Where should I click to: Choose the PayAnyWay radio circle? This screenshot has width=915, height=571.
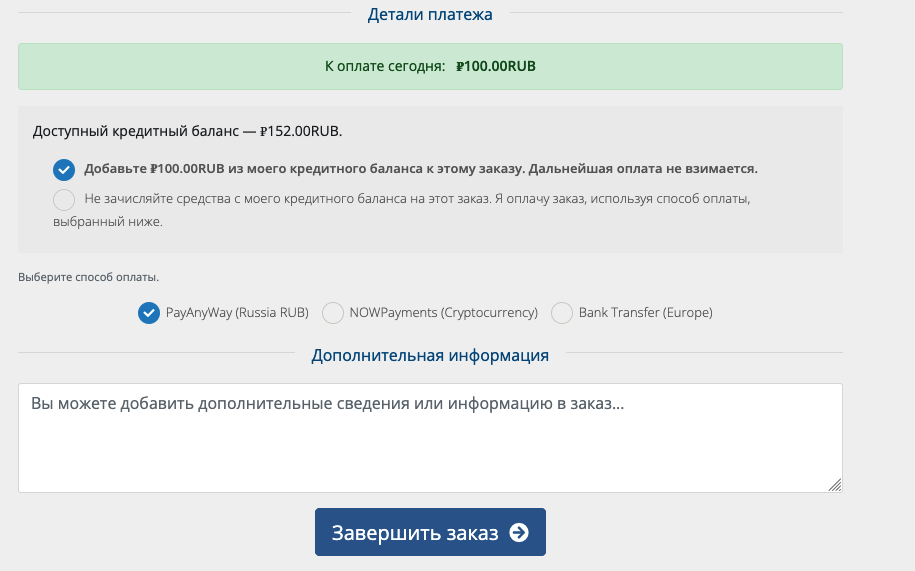pos(149,313)
